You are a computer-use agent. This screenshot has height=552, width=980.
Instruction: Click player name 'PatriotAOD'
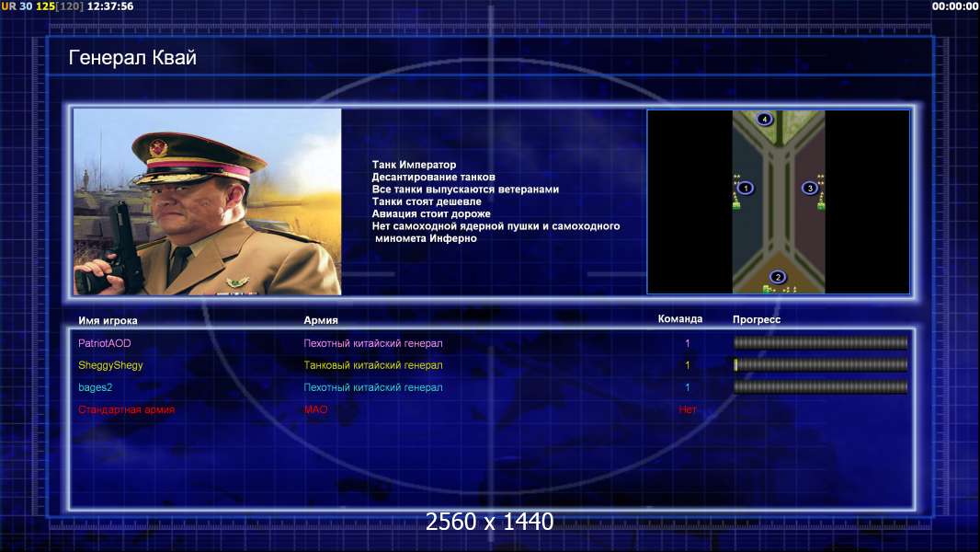(105, 343)
